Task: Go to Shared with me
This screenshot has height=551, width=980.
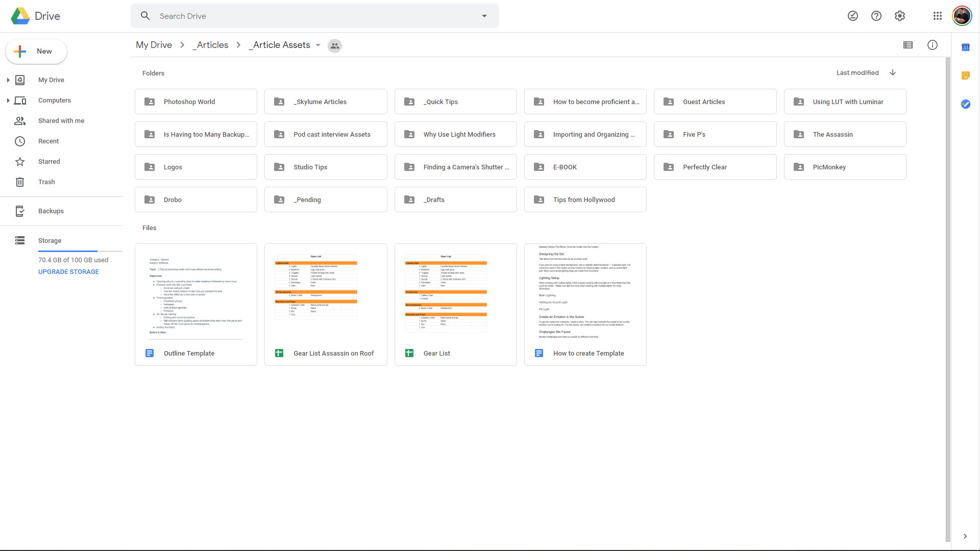Action: (x=61, y=121)
